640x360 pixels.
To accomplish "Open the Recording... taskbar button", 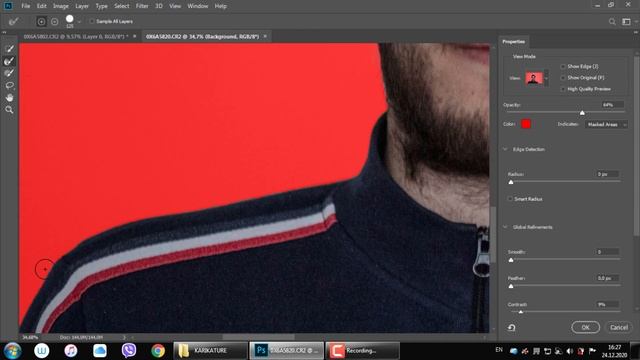I will pyautogui.click(x=362, y=351).
